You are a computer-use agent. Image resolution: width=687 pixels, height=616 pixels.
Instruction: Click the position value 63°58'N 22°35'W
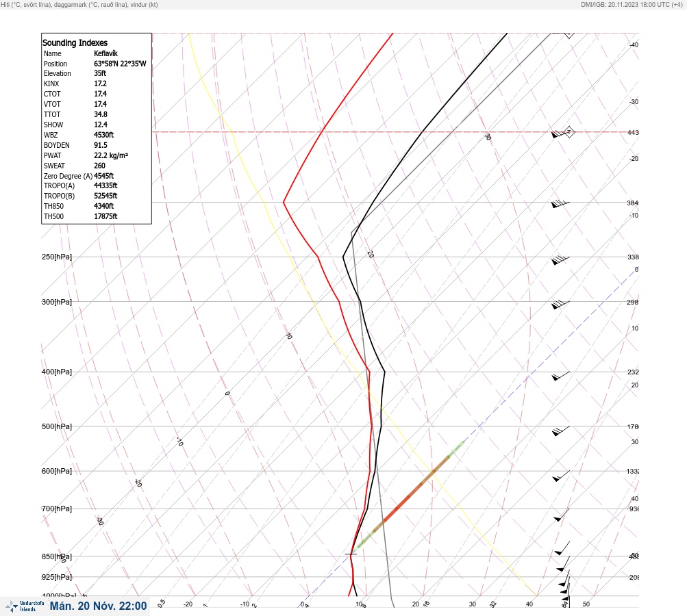pyautogui.click(x=120, y=64)
